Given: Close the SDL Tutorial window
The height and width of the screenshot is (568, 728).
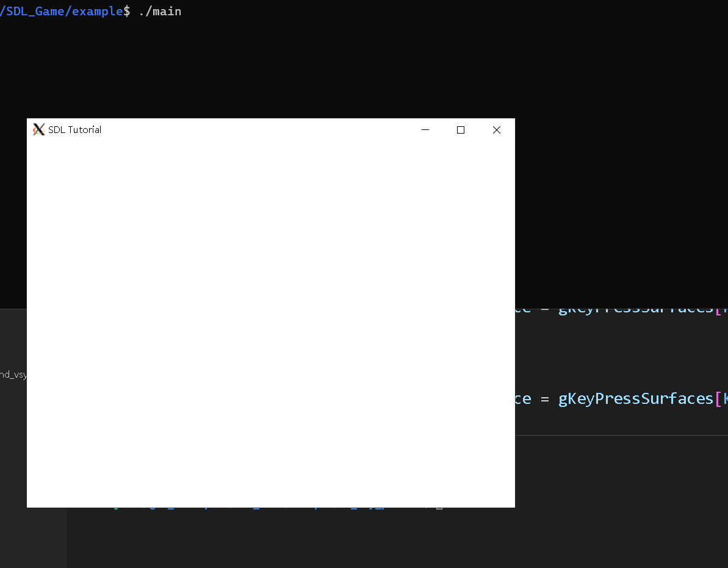Looking at the screenshot, I should [496, 129].
